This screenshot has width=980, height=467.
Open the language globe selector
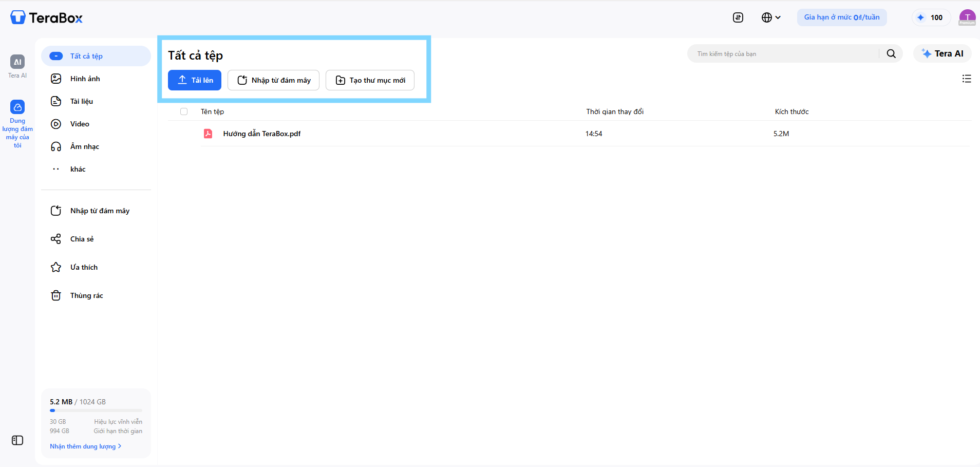(x=771, y=17)
